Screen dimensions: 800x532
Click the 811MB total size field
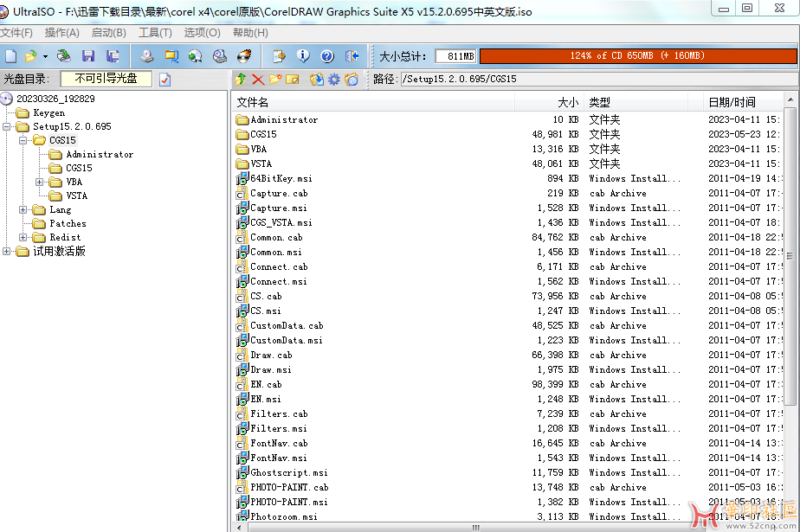(456, 56)
